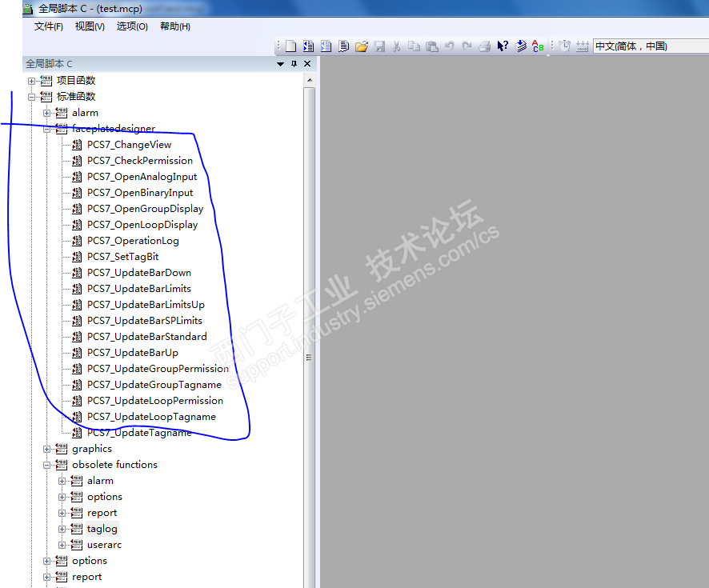Click the tree scrollbar up arrow

(x=310, y=81)
